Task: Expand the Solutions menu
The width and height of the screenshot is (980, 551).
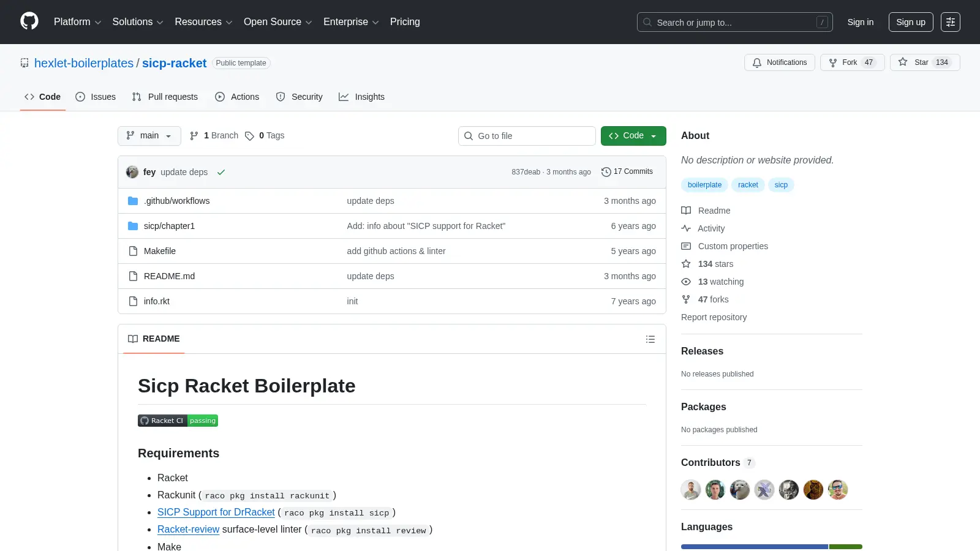Action: pos(138,22)
